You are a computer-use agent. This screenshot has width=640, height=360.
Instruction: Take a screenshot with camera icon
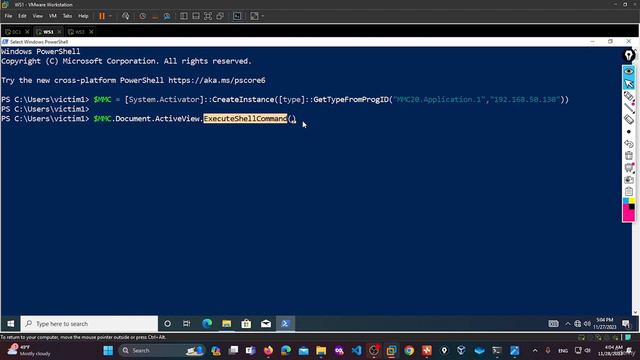(x=629, y=180)
